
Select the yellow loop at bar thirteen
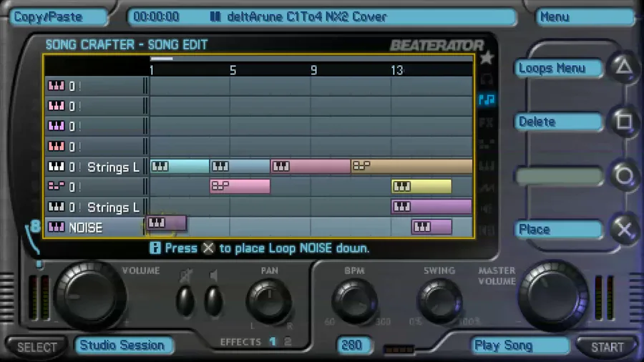(x=421, y=186)
